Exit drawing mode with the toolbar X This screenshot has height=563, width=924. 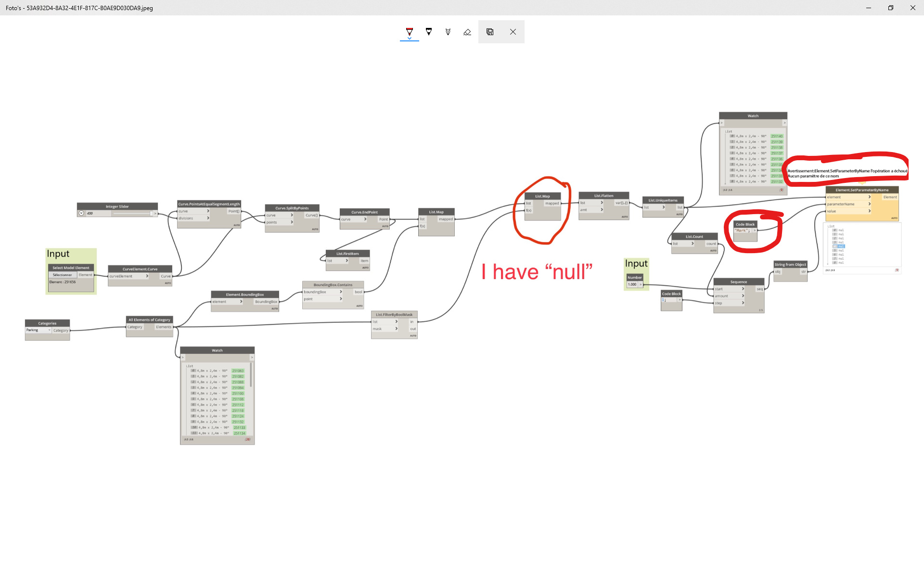pos(513,32)
